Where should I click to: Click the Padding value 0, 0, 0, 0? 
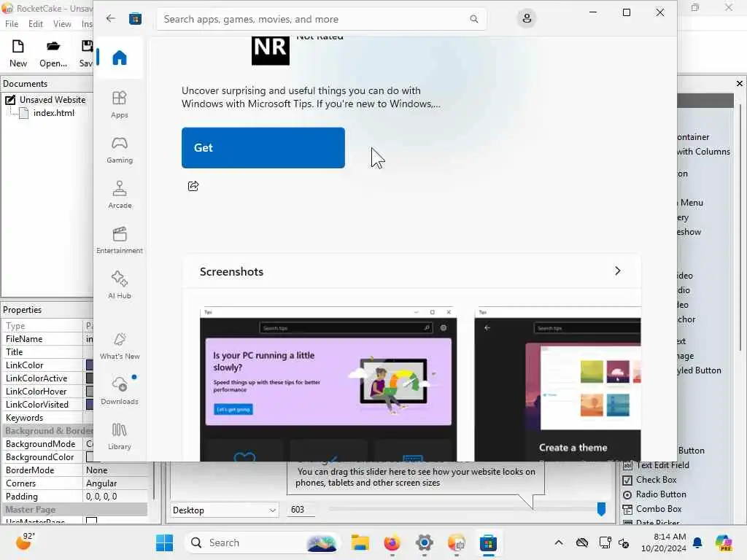(101, 496)
